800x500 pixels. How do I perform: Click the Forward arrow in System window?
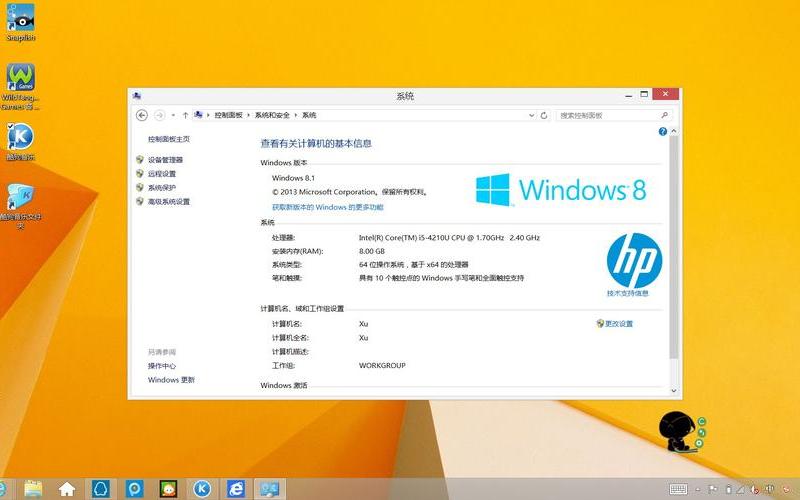pyautogui.click(x=159, y=115)
